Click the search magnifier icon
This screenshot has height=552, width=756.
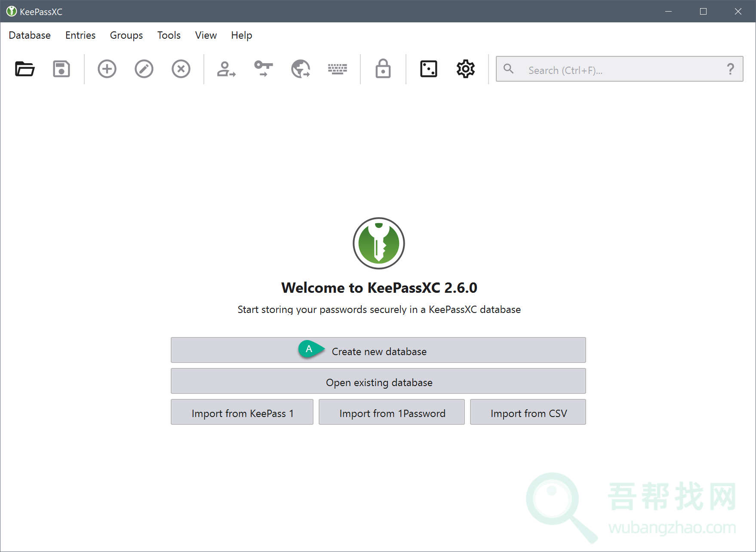point(509,69)
